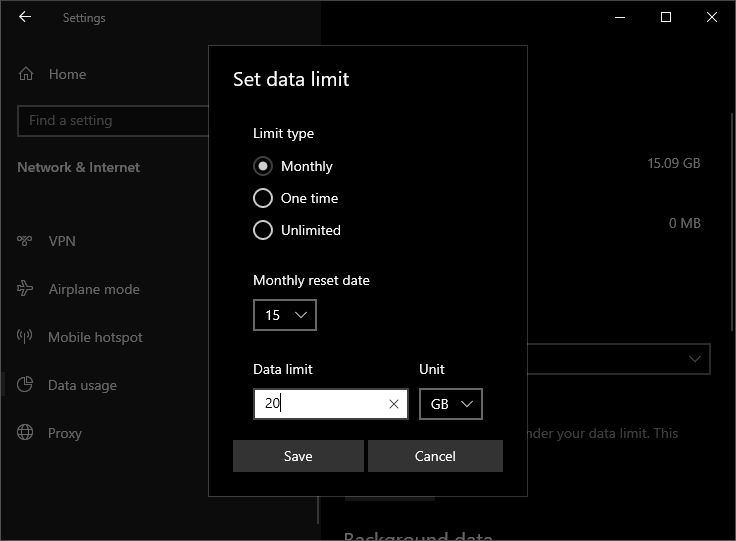This screenshot has height=541, width=736.
Task: Click the Proxy globe icon
Action: (x=26, y=433)
